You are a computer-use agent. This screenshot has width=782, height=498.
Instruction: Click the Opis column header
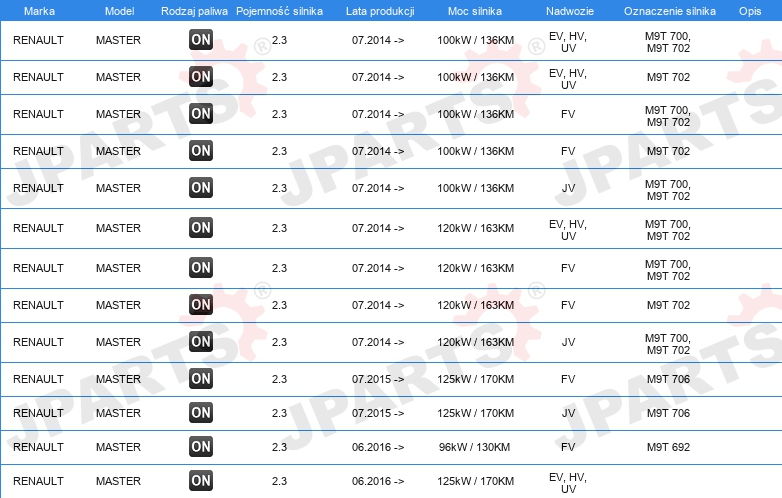[x=750, y=11]
